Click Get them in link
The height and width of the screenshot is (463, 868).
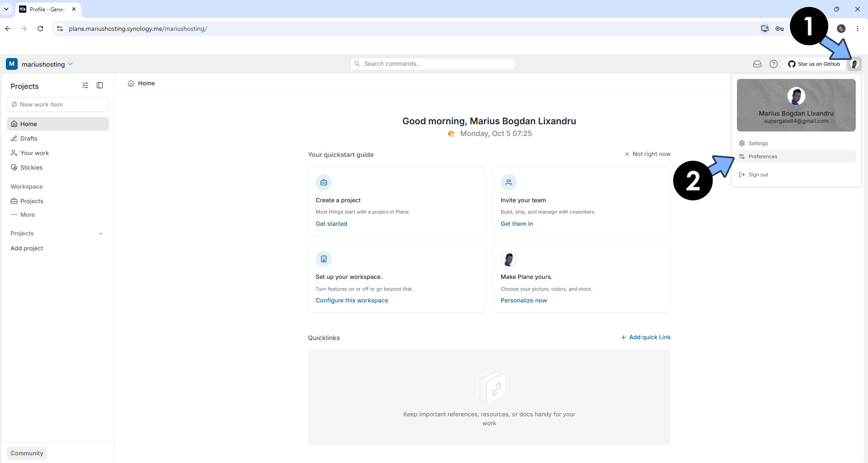coord(517,224)
